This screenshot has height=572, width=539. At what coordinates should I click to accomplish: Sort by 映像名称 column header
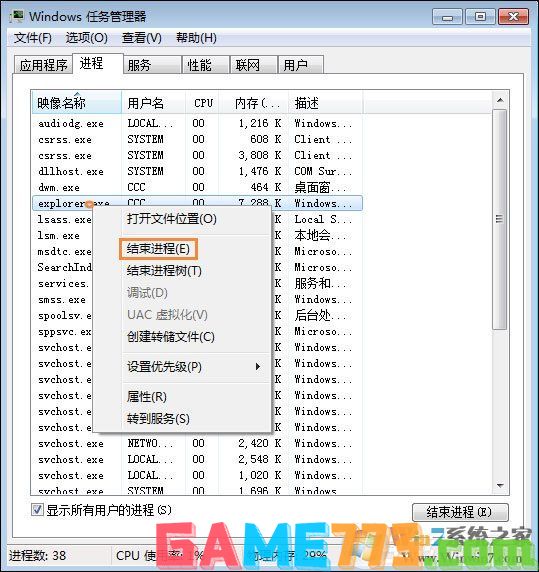click(77, 103)
